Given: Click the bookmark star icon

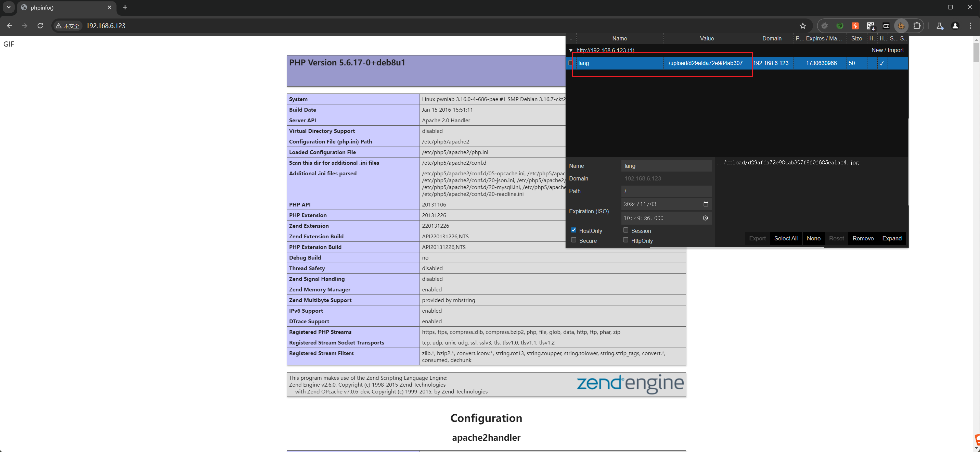Looking at the screenshot, I should pos(802,26).
